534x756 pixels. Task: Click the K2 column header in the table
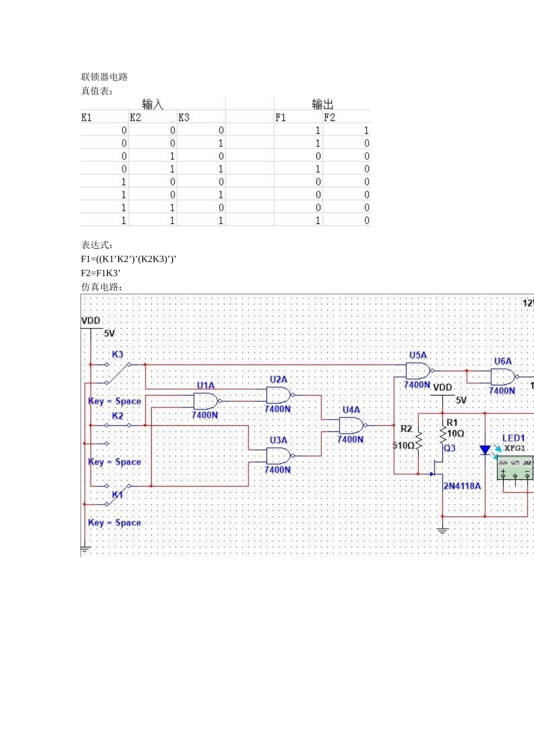click(x=135, y=118)
